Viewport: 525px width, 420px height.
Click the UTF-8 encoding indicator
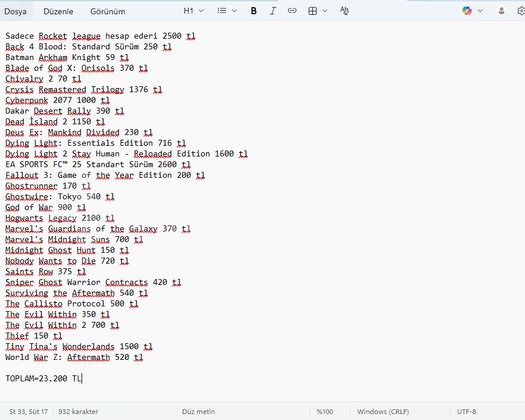pos(466,412)
